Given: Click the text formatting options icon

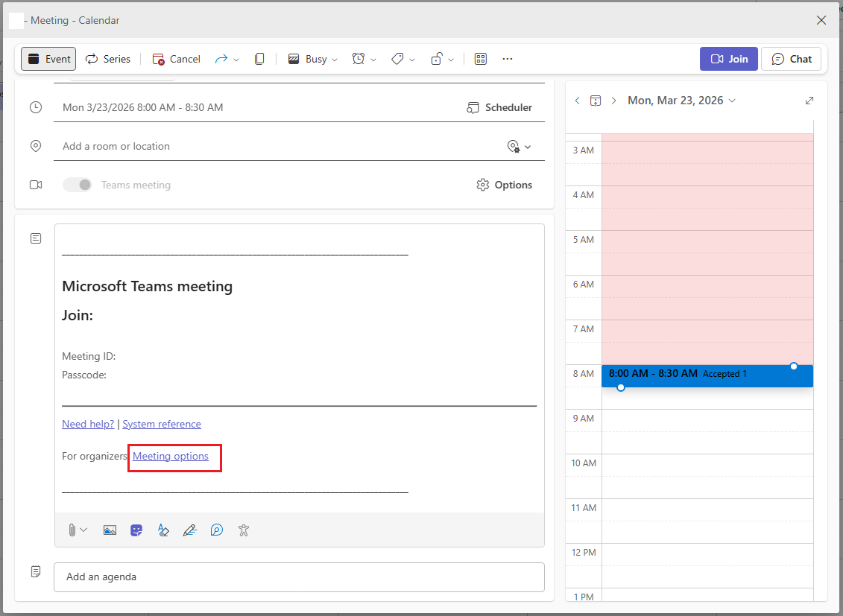Looking at the screenshot, I should click(163, 530).
